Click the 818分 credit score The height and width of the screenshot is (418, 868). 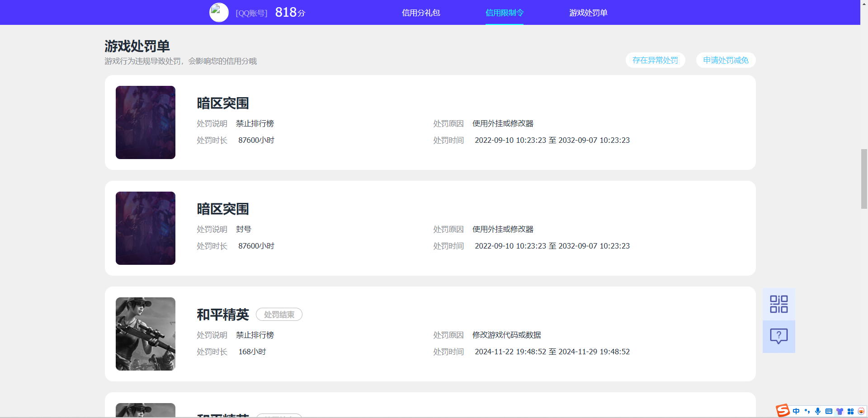pyautogui.click(x=290, y=12)
